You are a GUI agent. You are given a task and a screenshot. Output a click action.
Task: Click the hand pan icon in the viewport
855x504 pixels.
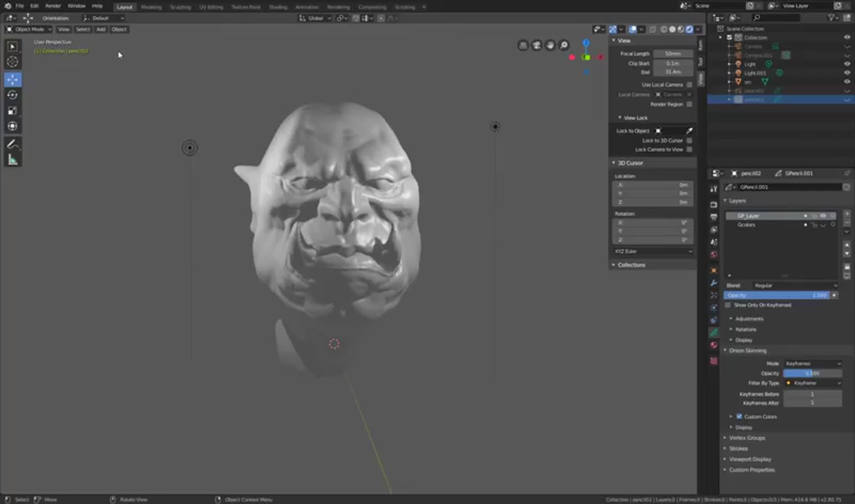click(x=550, y=45)
